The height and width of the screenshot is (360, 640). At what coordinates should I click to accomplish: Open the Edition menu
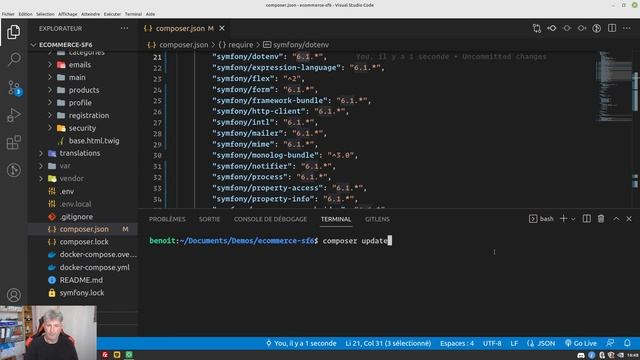[25, 14]
